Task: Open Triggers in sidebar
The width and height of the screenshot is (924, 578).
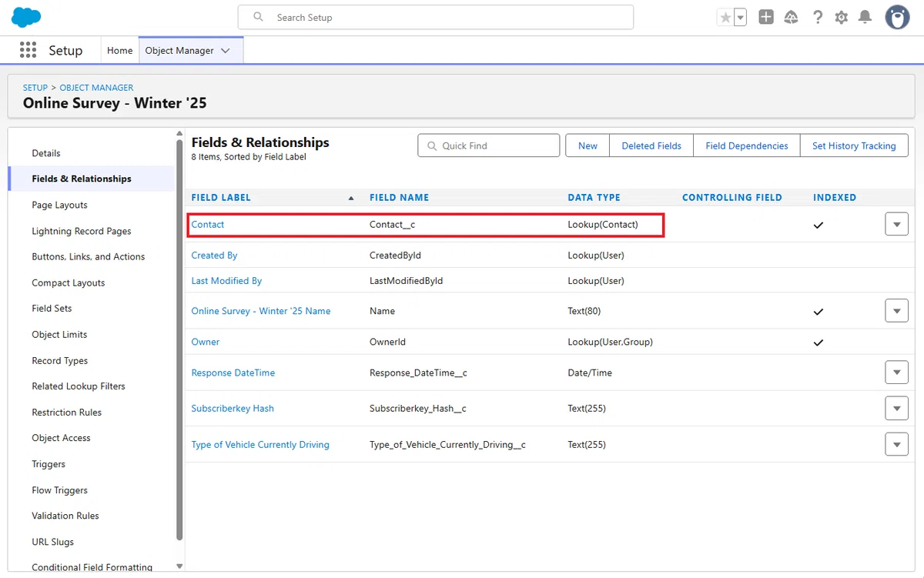Action: click(x=49, y=464)
